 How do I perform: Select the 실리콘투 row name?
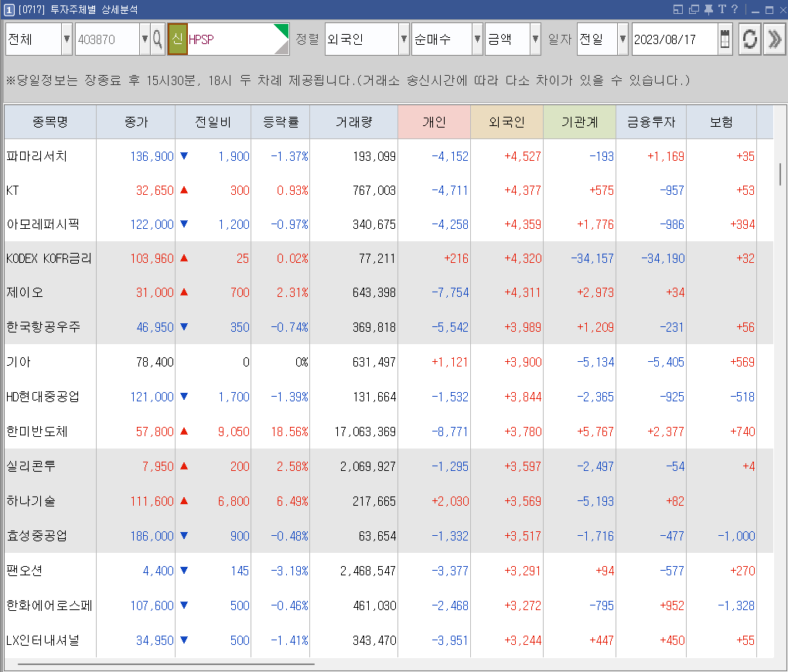point(31,466)
